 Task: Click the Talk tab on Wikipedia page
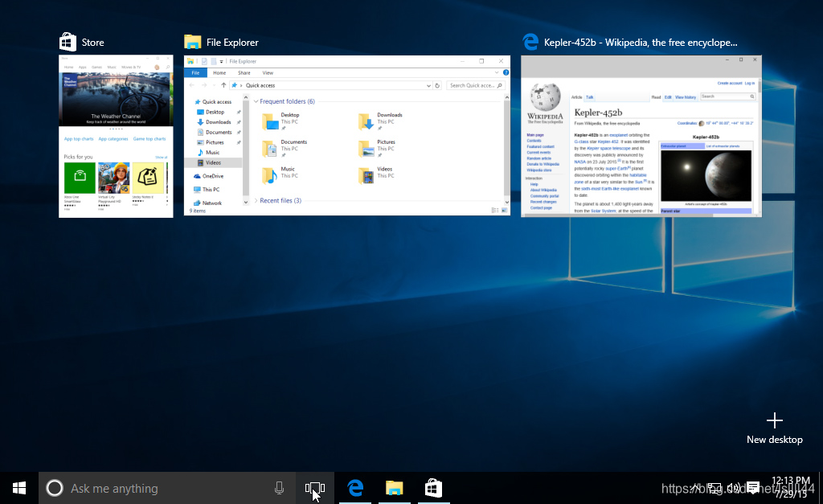tap(590, 97)
